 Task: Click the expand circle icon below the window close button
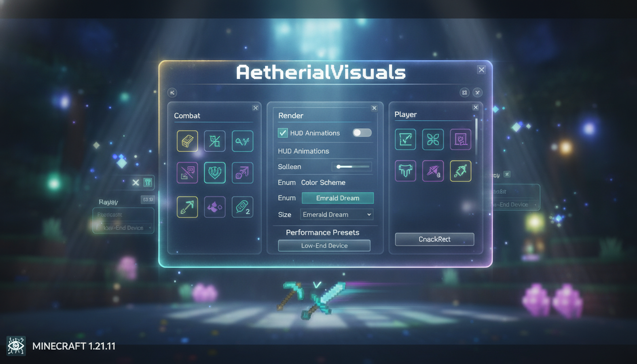464,92
